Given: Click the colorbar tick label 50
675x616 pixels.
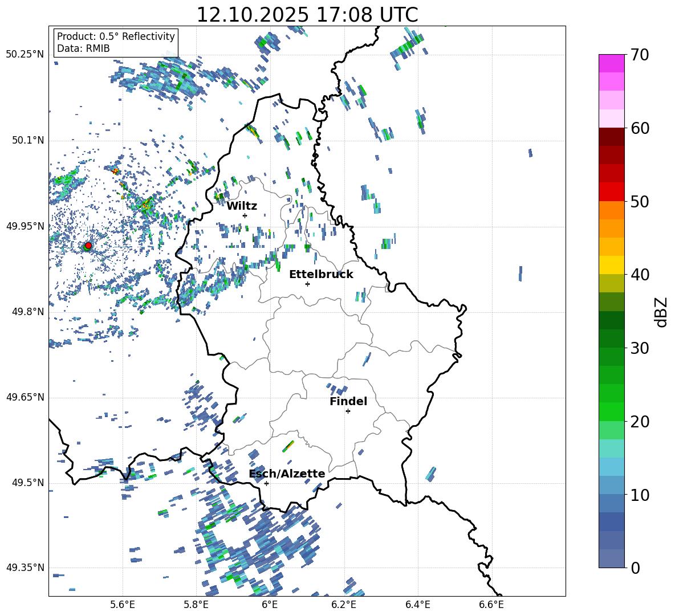Looking at the screenshot, I should point(640,201).
